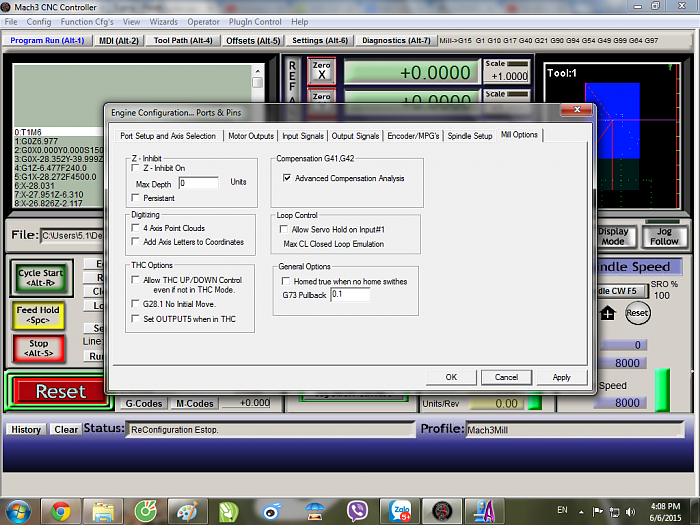Viewport: 700px width, 525px height.
Task: Open the Function Cfg's menu
Action: [87, 21]
